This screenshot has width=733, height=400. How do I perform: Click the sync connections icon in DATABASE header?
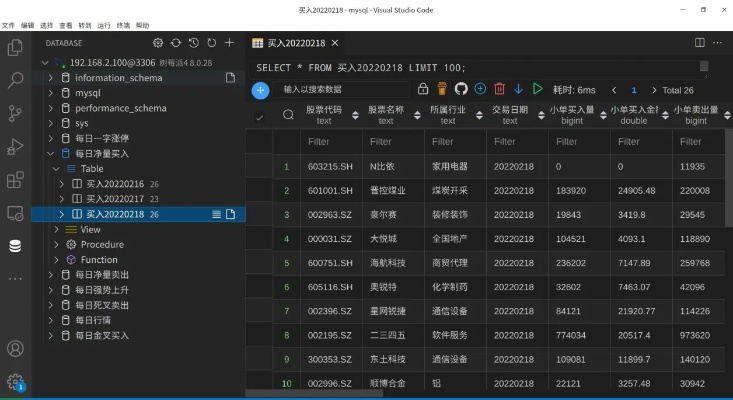(176, 43)
